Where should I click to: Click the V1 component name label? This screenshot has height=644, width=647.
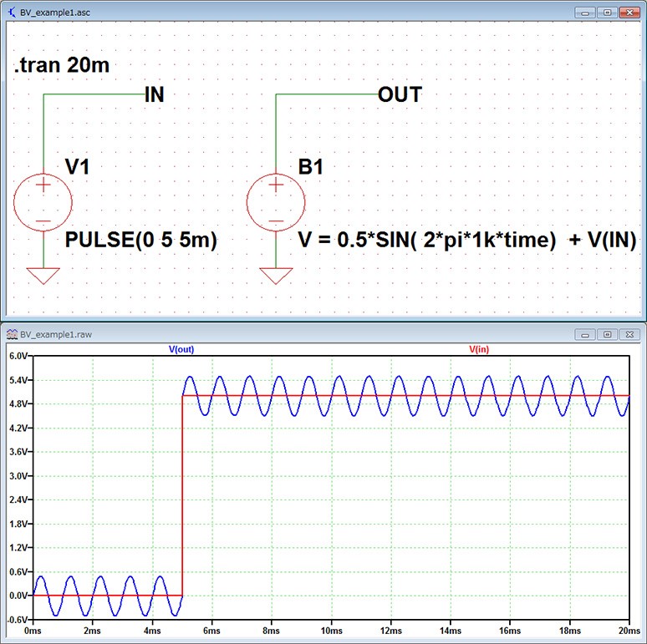(x=77, y=167)
